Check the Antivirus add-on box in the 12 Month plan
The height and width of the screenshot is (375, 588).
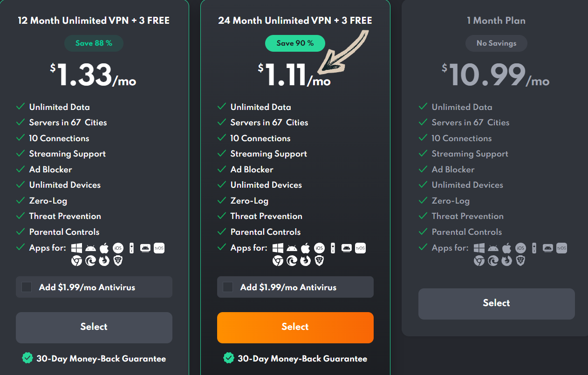pos(27,287)
